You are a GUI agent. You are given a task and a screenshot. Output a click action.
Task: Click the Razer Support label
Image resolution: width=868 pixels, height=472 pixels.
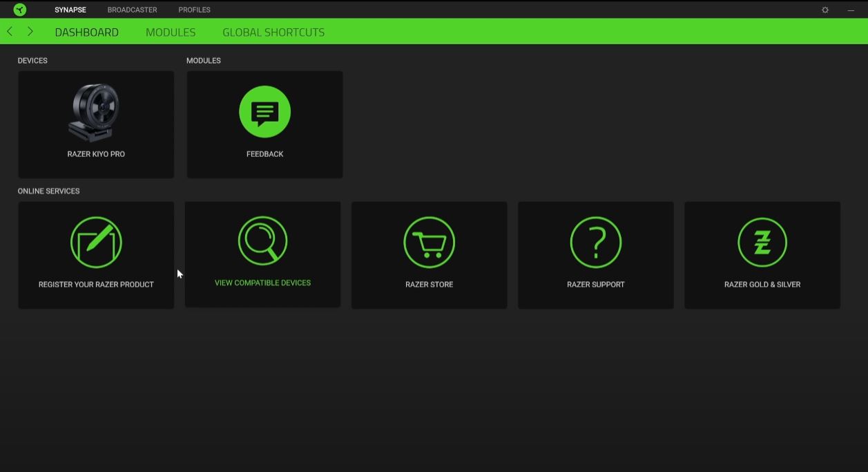(x=596, y=285)
